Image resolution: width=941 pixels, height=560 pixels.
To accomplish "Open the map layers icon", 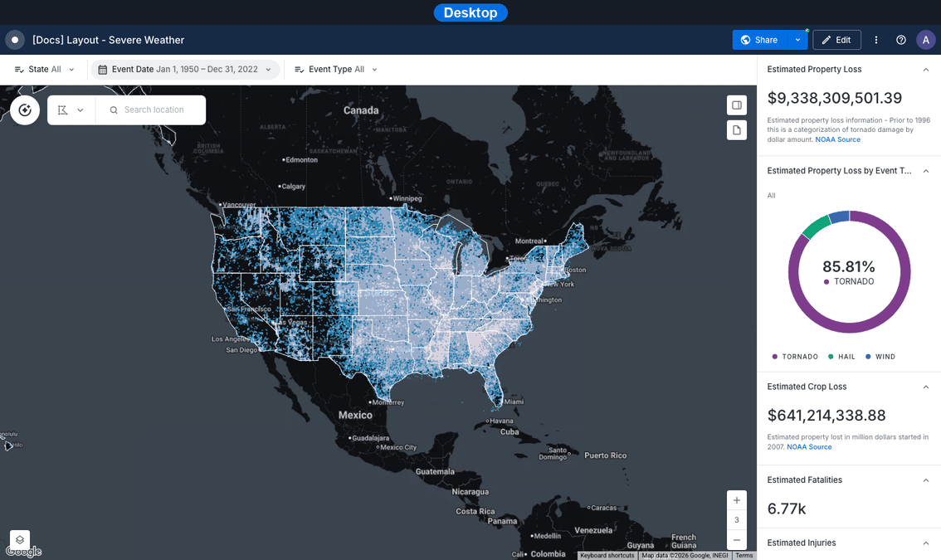I will (x=20, y=539).
